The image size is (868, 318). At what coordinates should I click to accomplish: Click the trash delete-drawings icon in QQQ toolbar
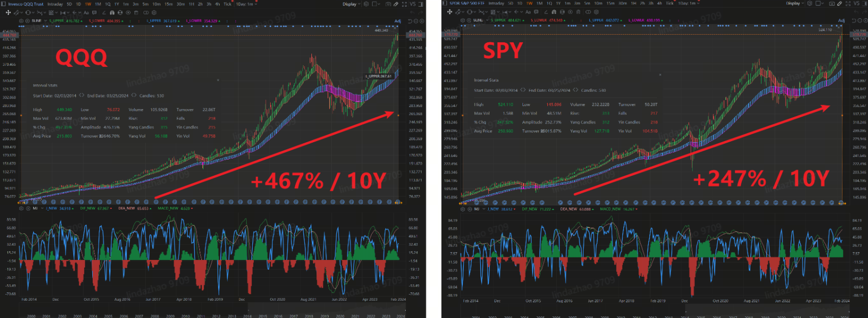coord(136,12)
